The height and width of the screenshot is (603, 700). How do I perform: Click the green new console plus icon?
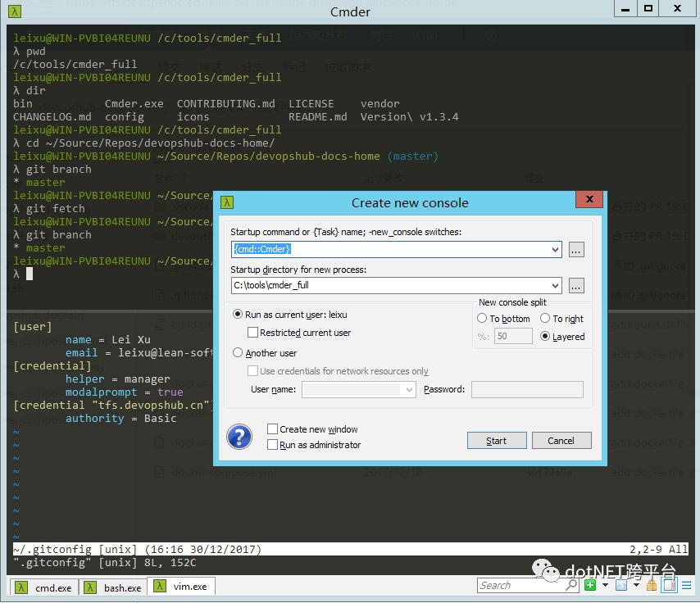coord(590,585)
